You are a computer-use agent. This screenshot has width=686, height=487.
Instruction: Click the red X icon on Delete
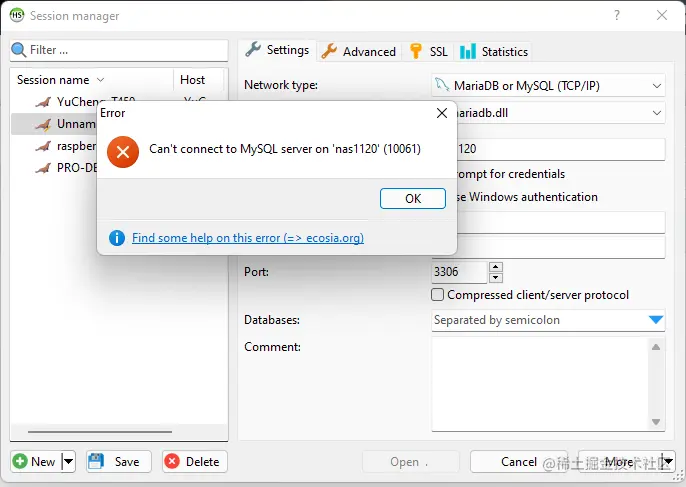coord(172,461)
